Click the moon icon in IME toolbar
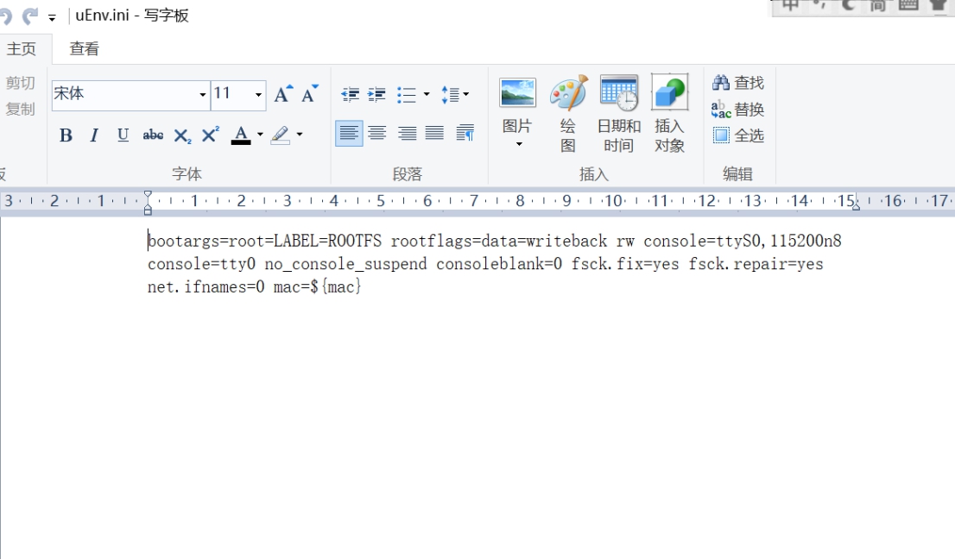 click(x=849, y=5)
